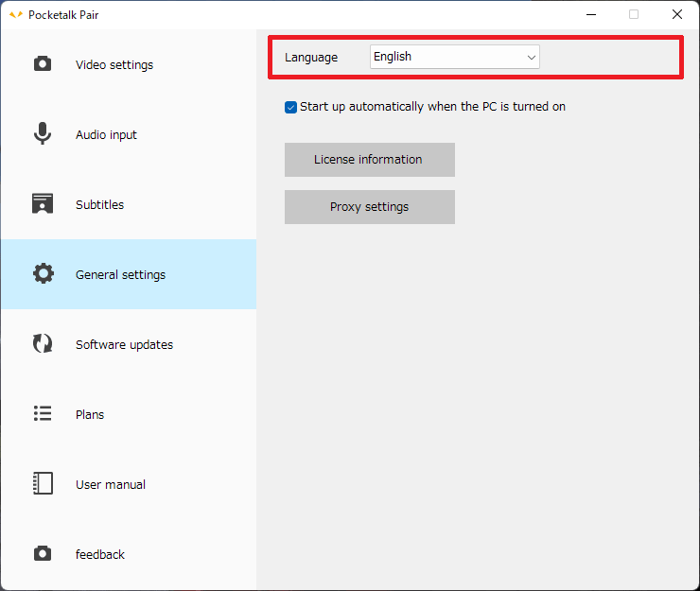Viewport: 700px width, 591px height.
Task: Click the Software updates refresh arrows icon
Action: (x=43, y=344)
